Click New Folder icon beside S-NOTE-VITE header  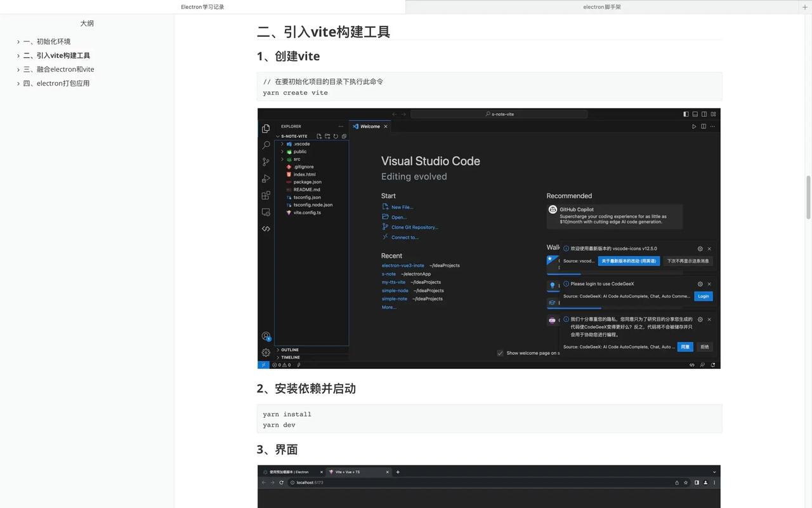tap(327, 136)
